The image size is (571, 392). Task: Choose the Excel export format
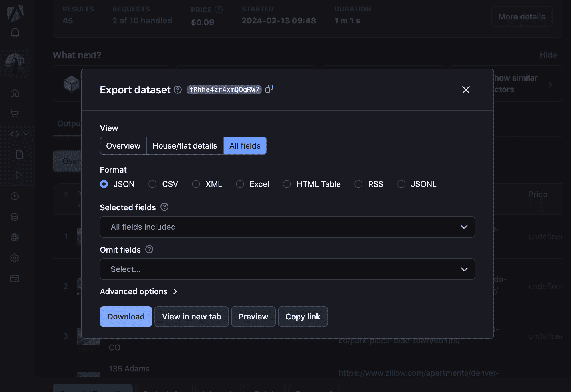click(240, 184)
